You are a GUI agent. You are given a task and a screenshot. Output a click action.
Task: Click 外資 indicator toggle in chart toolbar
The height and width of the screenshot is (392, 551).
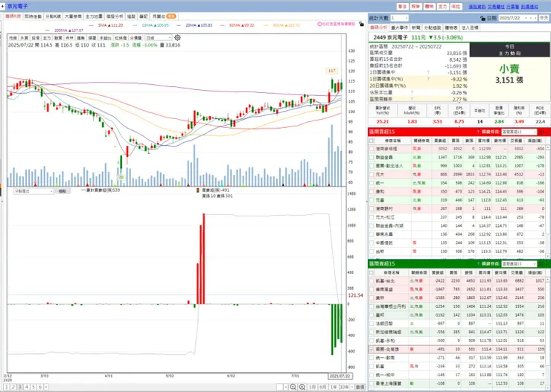click(25, 37)
